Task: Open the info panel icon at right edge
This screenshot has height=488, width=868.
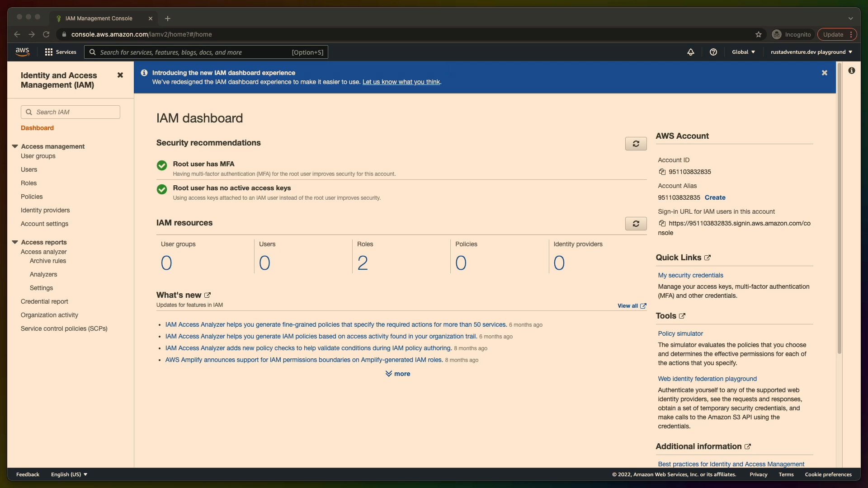Action: (x=851, y=70)
